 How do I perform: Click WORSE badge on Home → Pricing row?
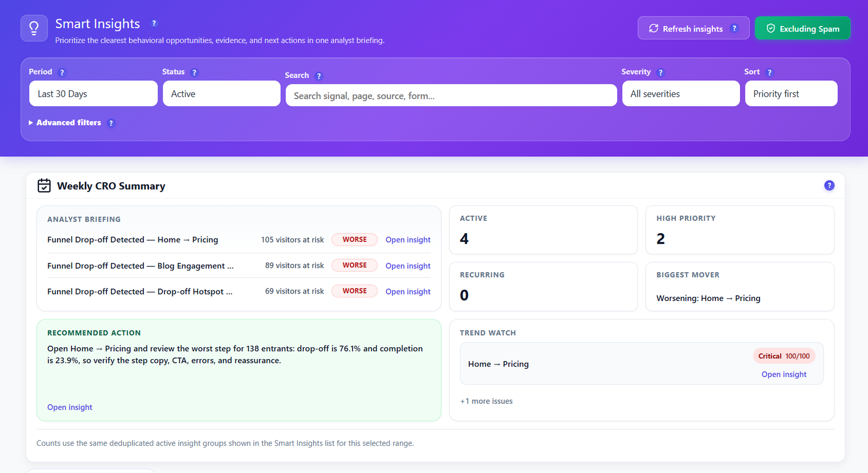coord(355,239)
